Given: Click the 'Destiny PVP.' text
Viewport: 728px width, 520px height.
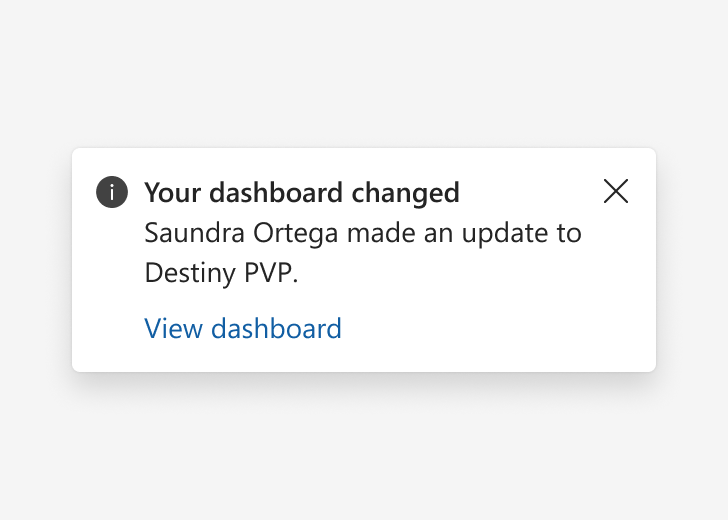Looking at the screenshot, I should [221, 273].
